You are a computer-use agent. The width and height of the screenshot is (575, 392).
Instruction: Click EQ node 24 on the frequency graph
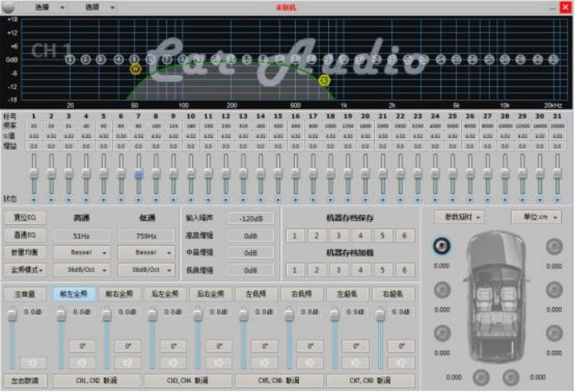coord(440,59)
